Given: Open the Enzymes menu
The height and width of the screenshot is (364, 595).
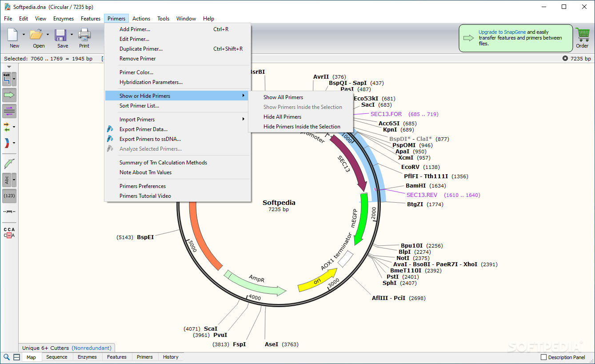Looking at the screenshot, I should coord(64,19).
